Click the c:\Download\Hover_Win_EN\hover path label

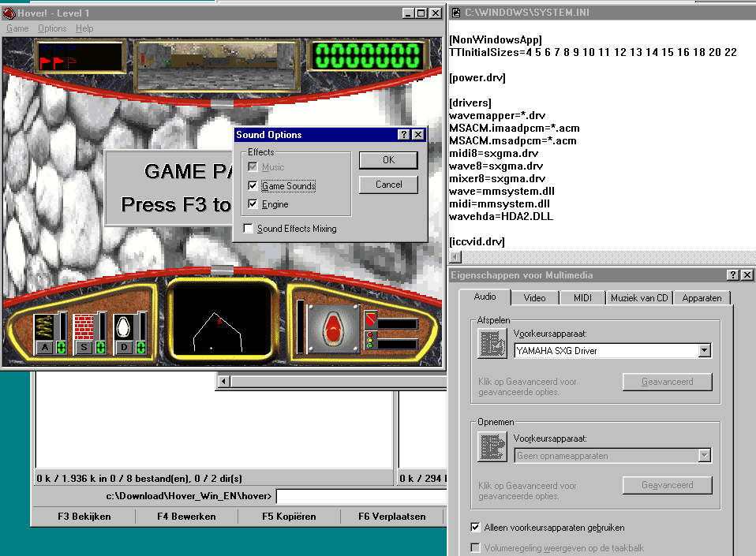(189, 496)
